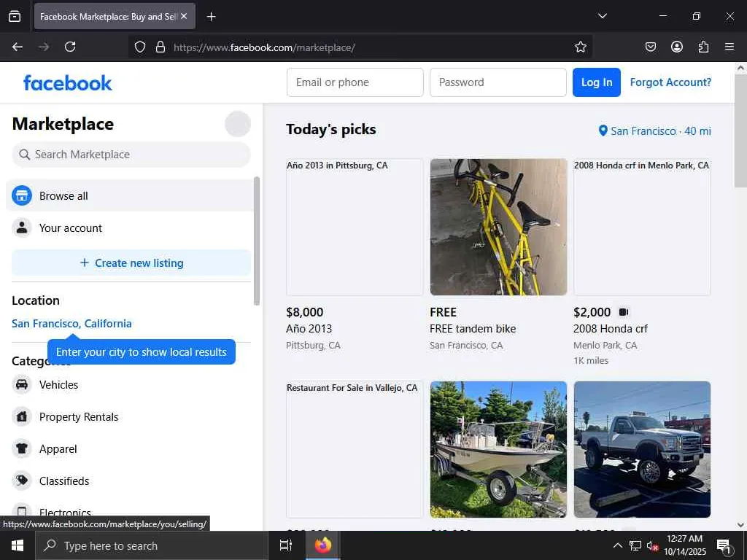747x560 pixels.
Task: Open the Windows Start menu
Action: click(x=18, y=545)
